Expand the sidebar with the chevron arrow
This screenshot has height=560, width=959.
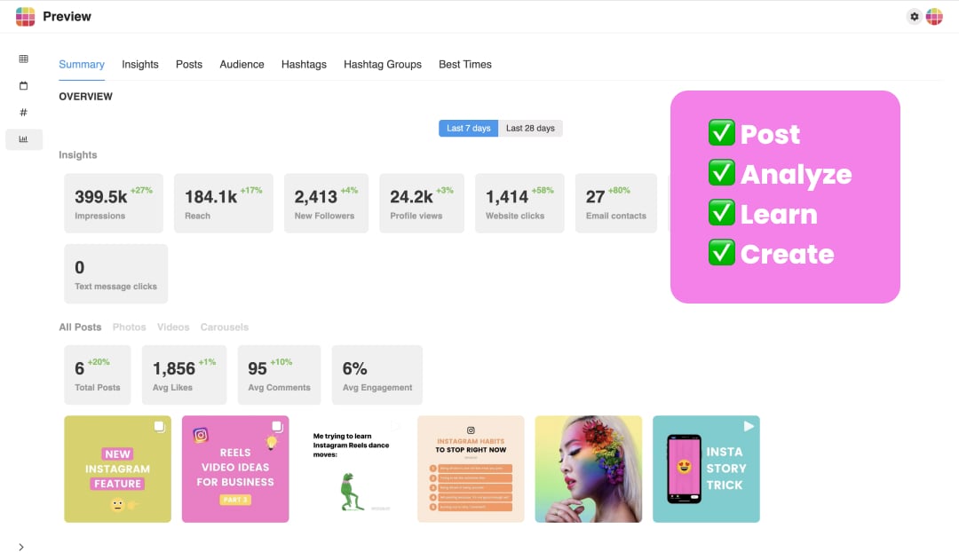click(x=21, y=548)
